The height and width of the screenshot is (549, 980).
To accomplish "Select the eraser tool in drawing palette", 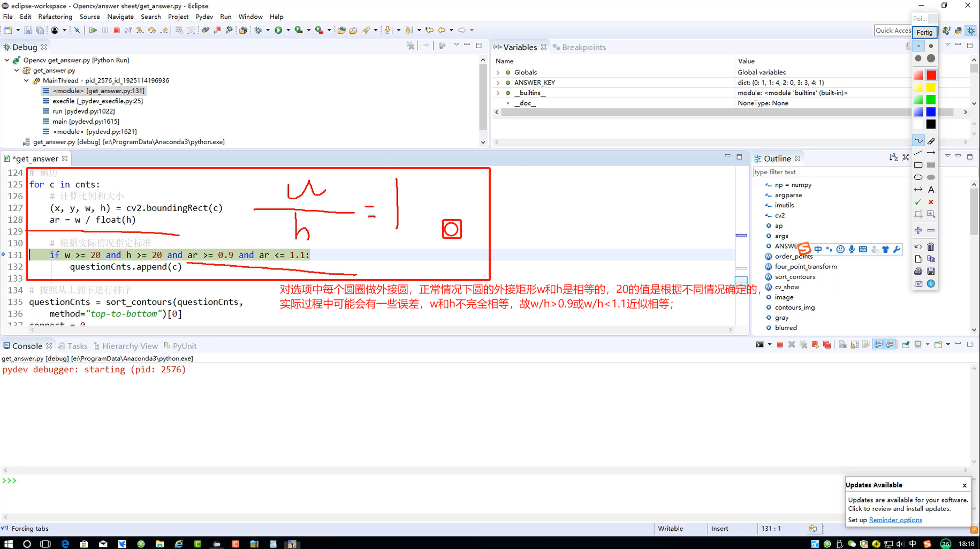I will (931, 141).
